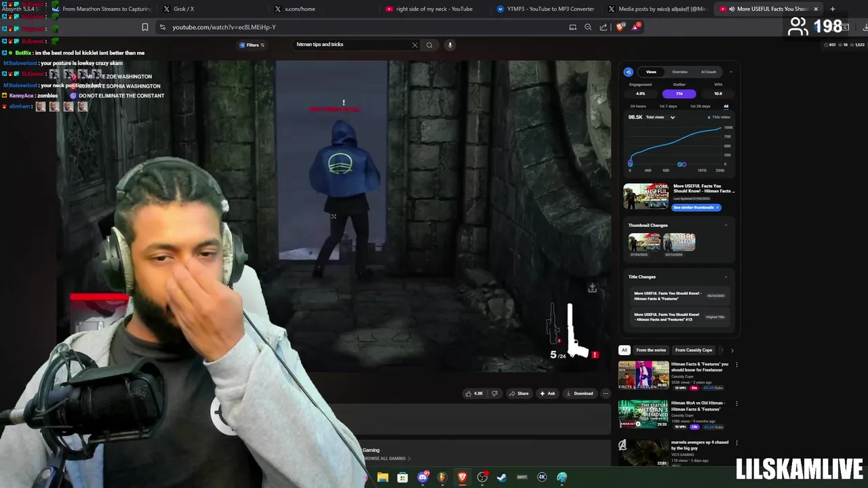Viewport: 868px width, 488px height.
Task: Switch to the Grok / X browser tab
Action: pyautogui.click(x=212, y=9)
